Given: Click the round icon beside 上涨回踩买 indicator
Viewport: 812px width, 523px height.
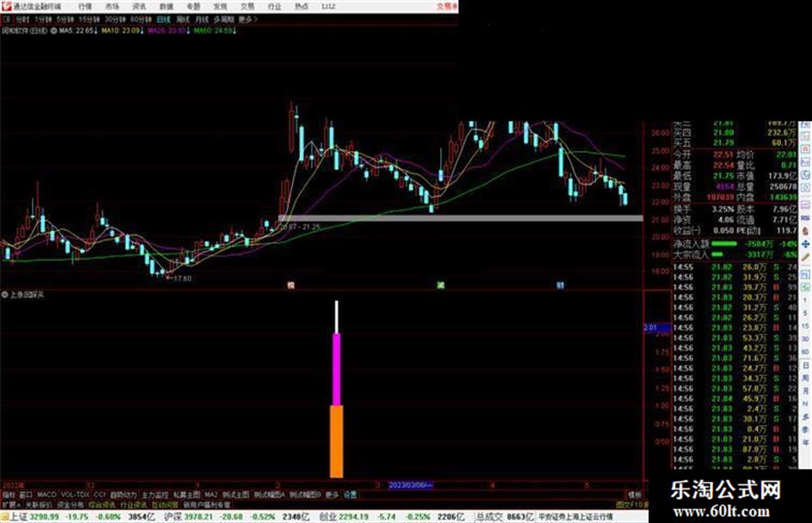Looking at the screenshot, I should click(x=4, y=295).
